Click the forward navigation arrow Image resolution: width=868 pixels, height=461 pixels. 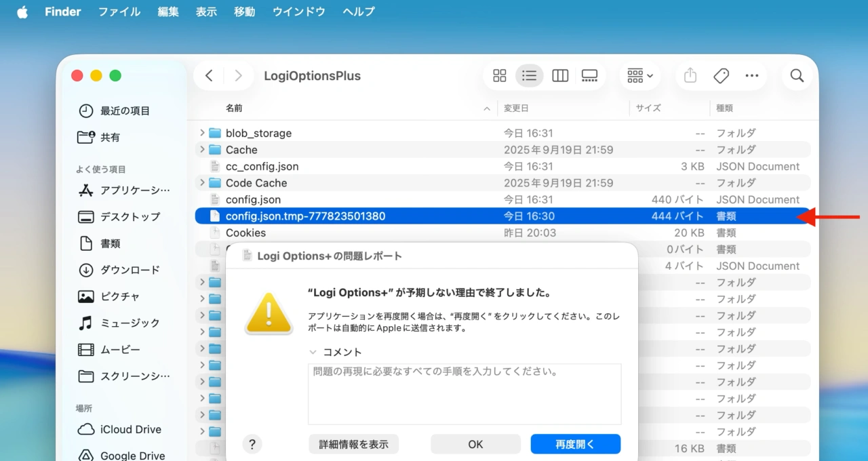point(238,75)
